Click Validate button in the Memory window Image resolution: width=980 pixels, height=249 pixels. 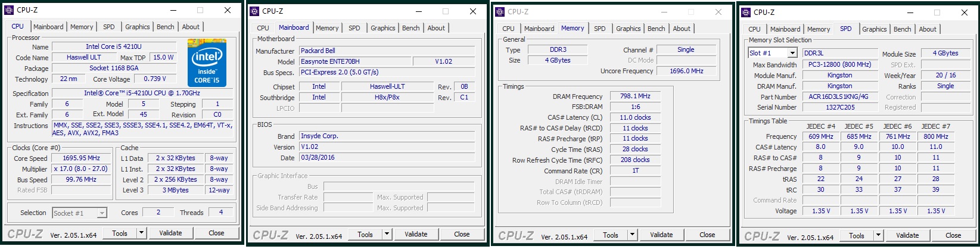pyautogui.click(x=662, y=235)
